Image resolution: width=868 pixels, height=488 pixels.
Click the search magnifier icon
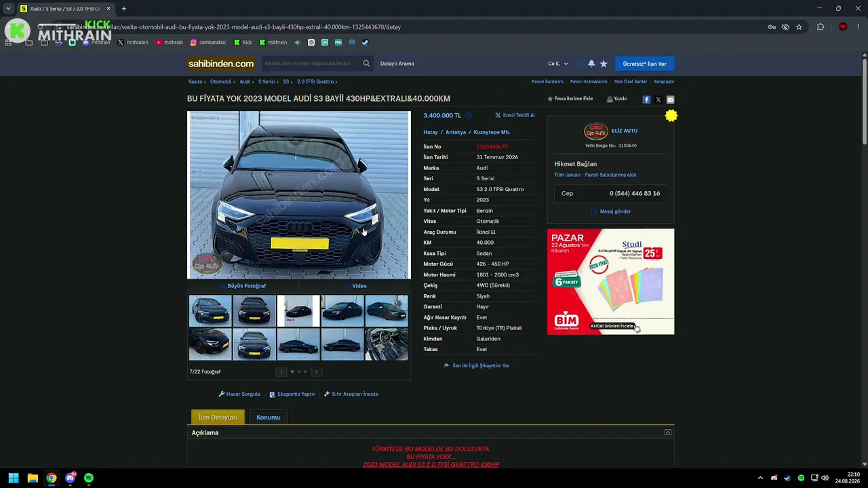[366, 64]
